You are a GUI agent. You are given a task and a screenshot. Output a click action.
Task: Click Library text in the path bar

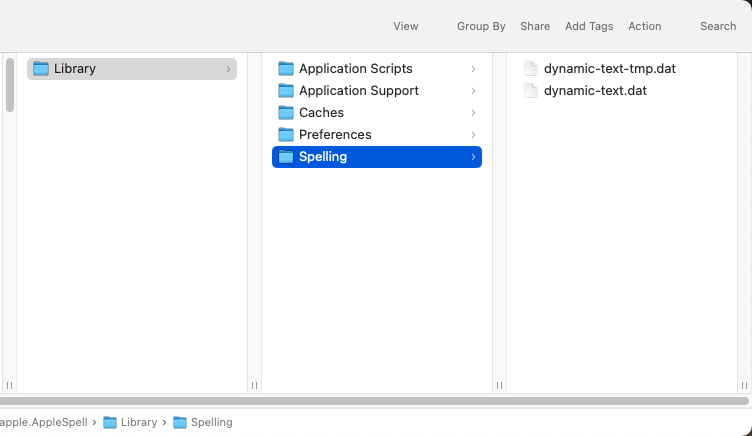(x=139, y=423)
